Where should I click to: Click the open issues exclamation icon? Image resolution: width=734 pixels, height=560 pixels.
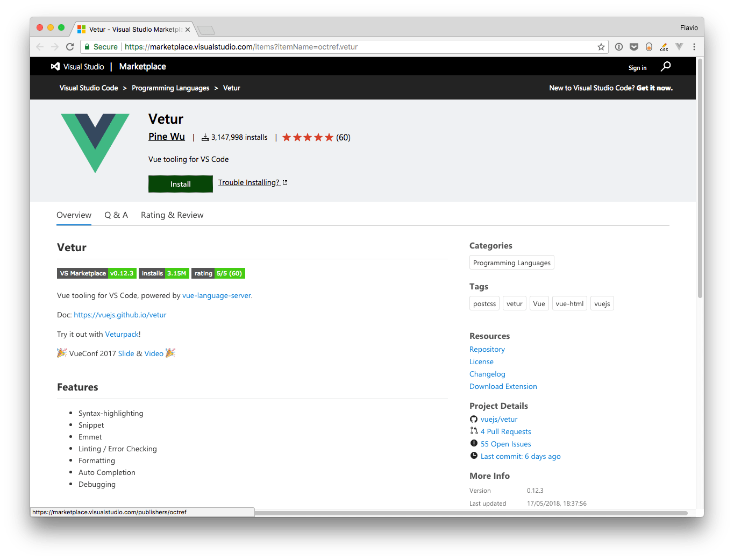click(474, 443)
